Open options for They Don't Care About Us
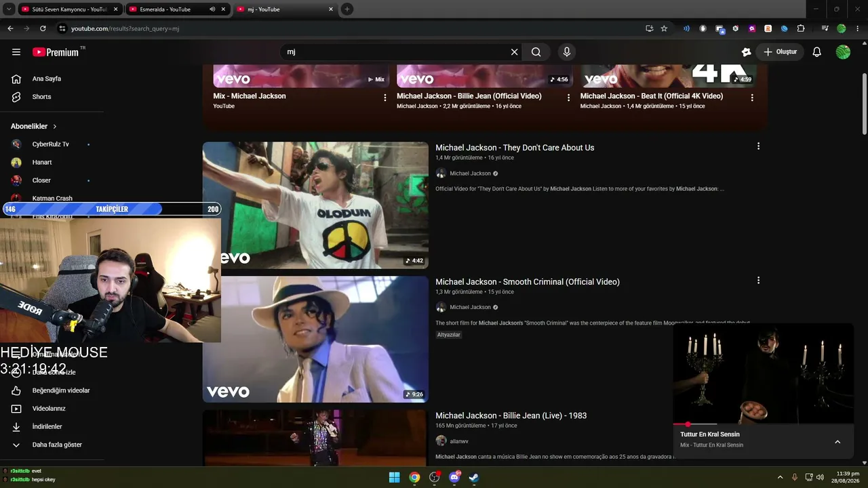 pos(758,146)
